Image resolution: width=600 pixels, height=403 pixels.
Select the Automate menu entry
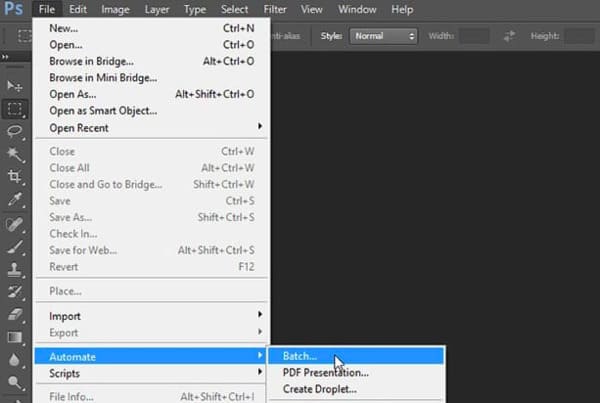pos(152,356)
